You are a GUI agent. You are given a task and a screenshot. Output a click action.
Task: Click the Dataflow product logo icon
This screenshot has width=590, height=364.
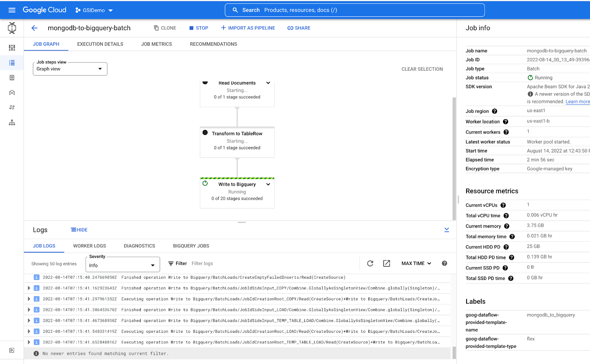12,28
